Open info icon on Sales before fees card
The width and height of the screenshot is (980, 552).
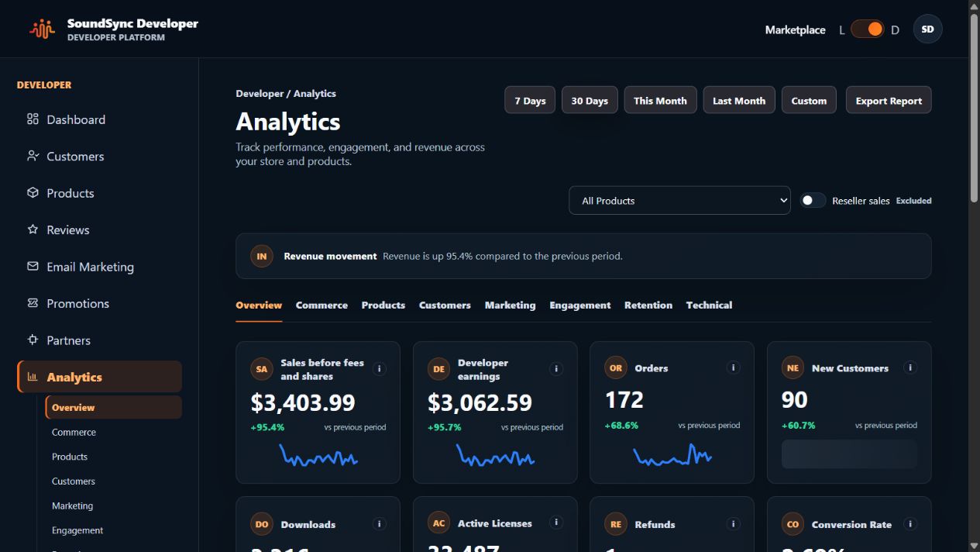click(380, 369)
